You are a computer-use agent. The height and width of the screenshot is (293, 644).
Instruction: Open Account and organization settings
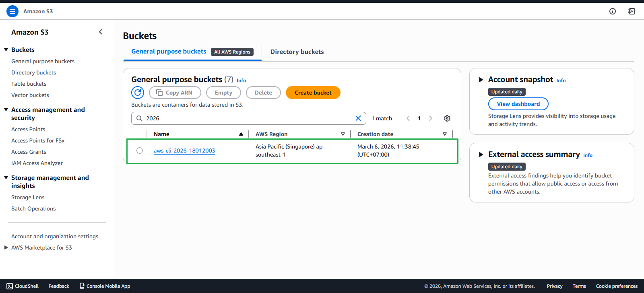coord(55,236)
